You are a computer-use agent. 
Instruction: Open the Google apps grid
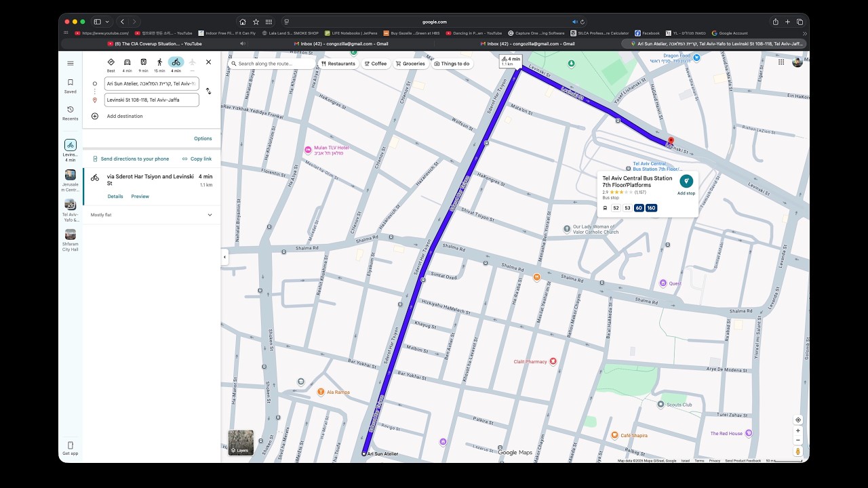[x=781, y=62]
